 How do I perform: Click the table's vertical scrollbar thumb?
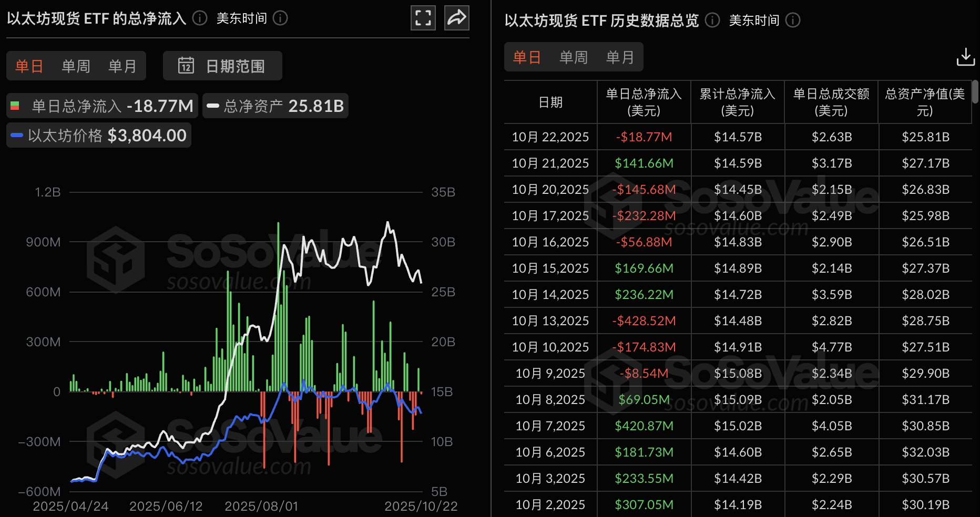(975, 92)
